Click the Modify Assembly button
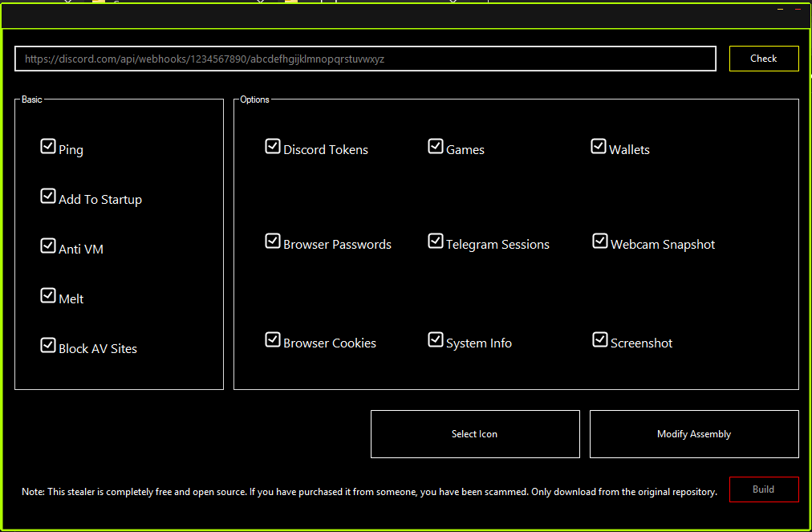 (x=694, y=434)
